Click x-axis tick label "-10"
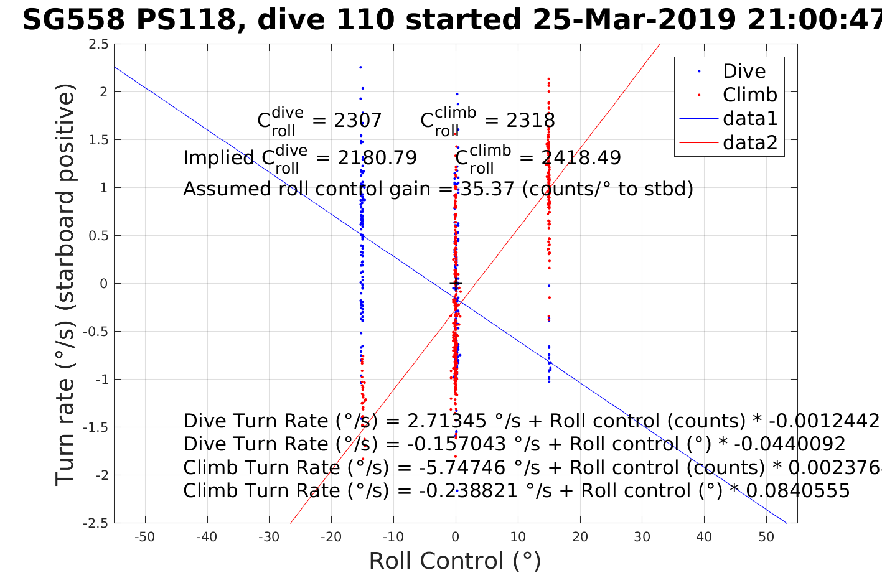The width and height of the screenshot is (882, 588). pos(393,537)
